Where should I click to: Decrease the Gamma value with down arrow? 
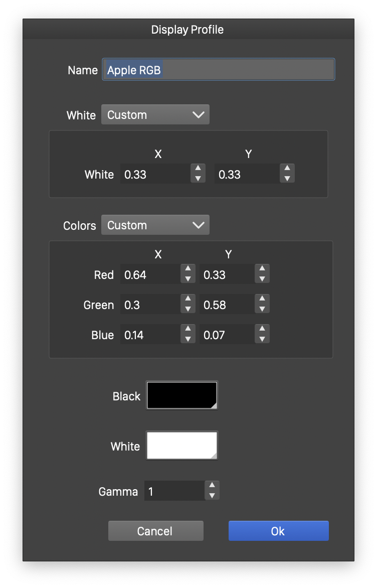pos(212,496)
